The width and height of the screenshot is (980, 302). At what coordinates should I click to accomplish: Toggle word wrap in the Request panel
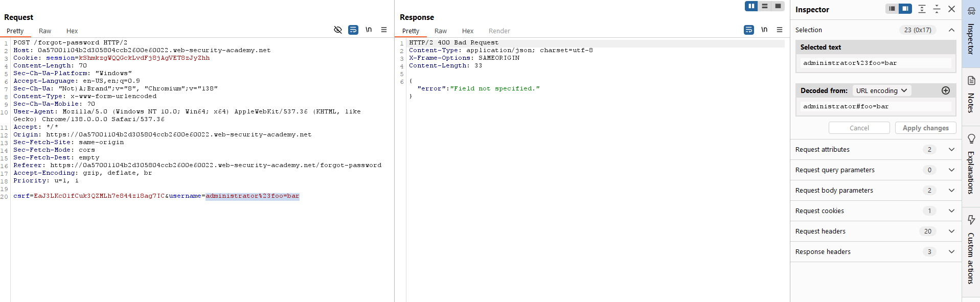pos(353,30)
